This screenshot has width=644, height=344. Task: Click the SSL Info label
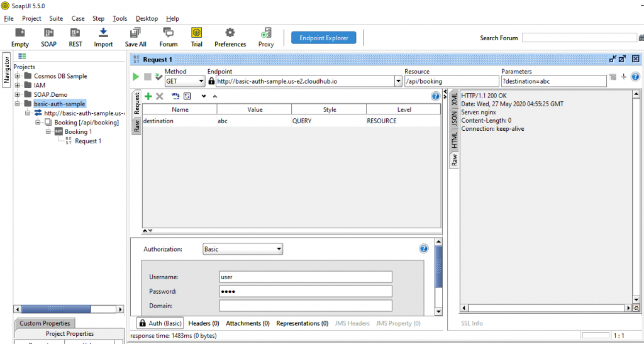click(472, 323)
